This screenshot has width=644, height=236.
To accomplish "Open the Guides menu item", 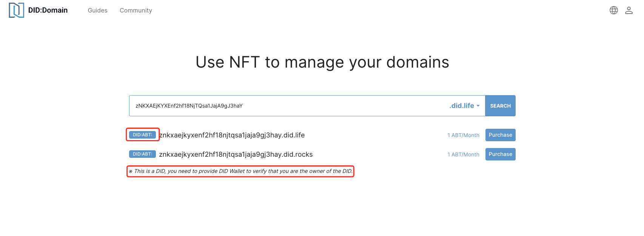I will pyautogui.click(x=97, y=11).
